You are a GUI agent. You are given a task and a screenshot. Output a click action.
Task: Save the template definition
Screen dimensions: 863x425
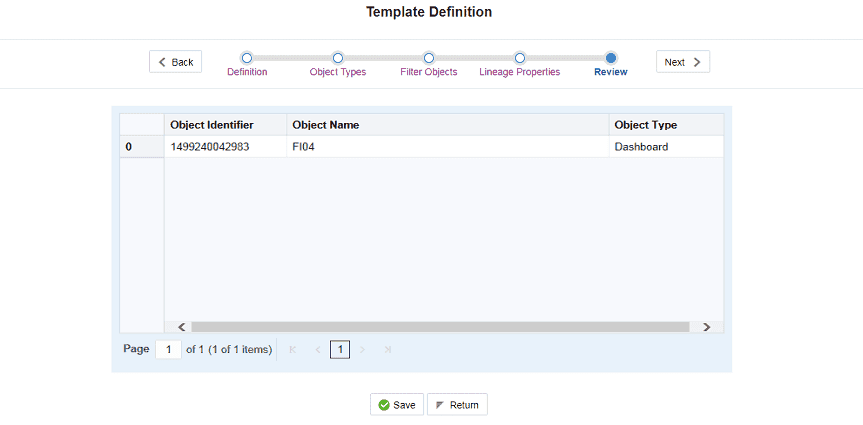(x=397, y=405)
